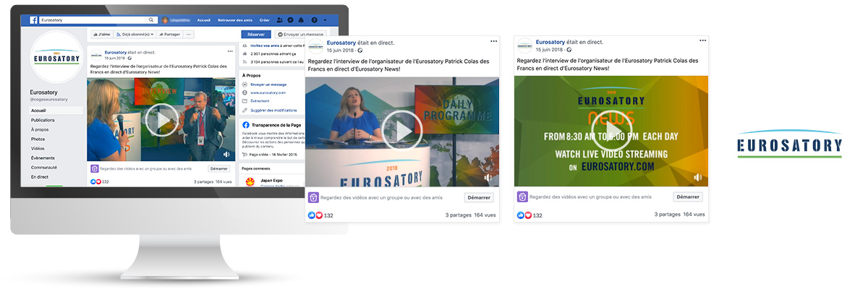Select En direct in the page sidebar

pyautogui.click(x=39, y=176)
